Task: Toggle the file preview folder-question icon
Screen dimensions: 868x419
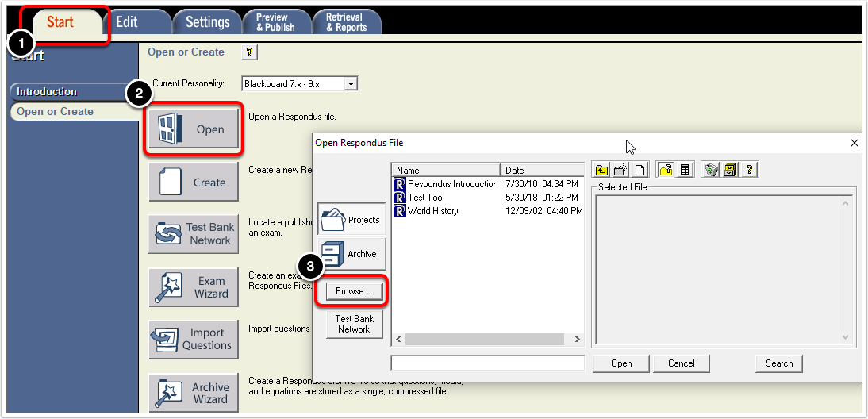Action: coord(666,170)
